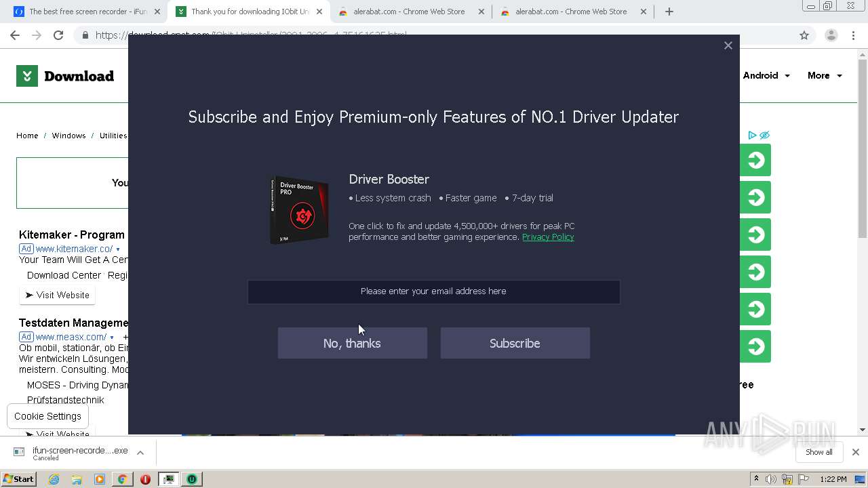
Task: Launch Internet Explorer from taskbar
Action: (x=54, y=479)
